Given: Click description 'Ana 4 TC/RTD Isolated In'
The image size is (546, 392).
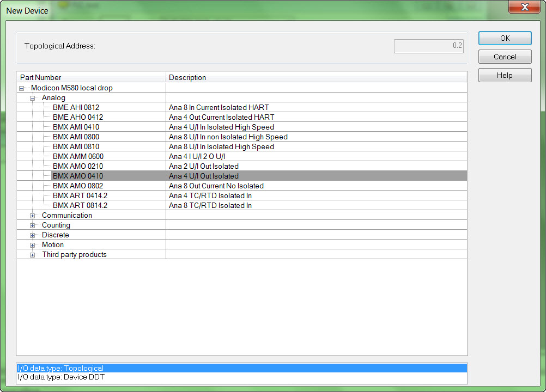Looking at the screenshot, I should pos(210,195).
